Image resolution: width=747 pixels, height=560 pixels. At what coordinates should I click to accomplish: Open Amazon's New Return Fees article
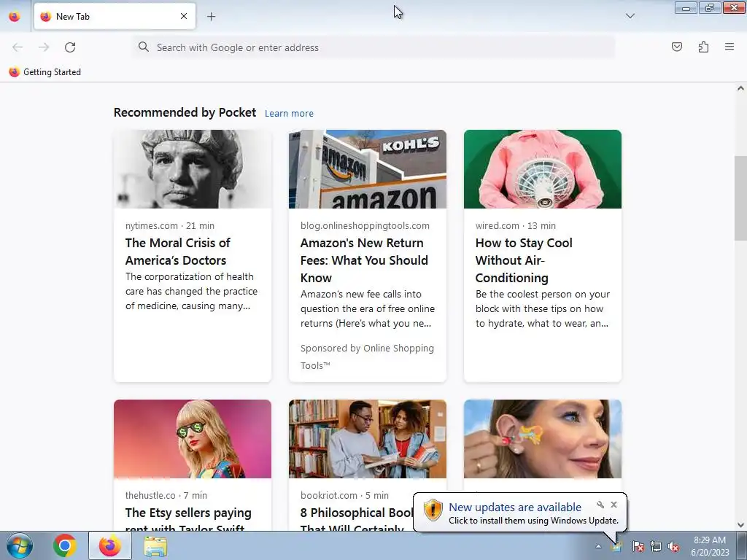coord(365,260)
